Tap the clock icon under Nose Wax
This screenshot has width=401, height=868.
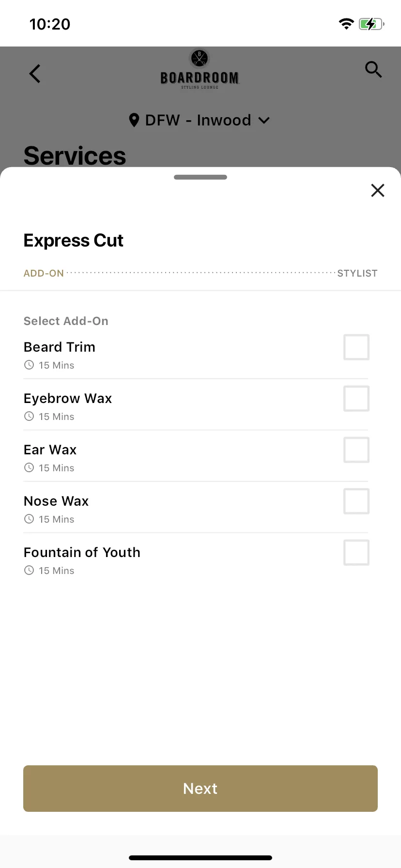click(29, 519)
